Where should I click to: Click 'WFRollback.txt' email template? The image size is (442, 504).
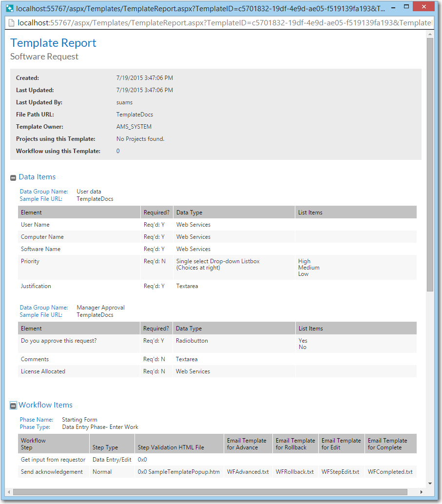coord(295,472)
